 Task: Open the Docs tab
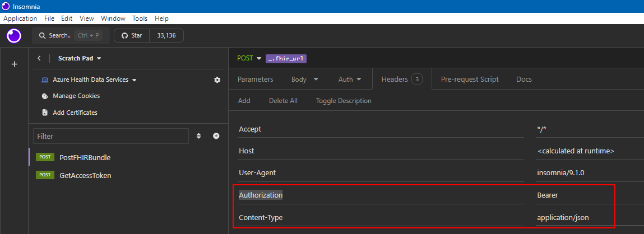click(524, 79)
